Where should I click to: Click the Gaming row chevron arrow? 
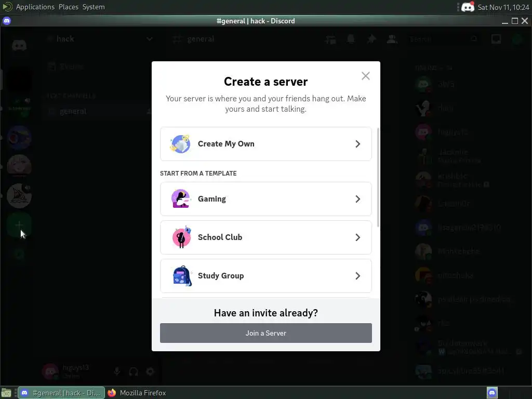[x=357, y=199]
